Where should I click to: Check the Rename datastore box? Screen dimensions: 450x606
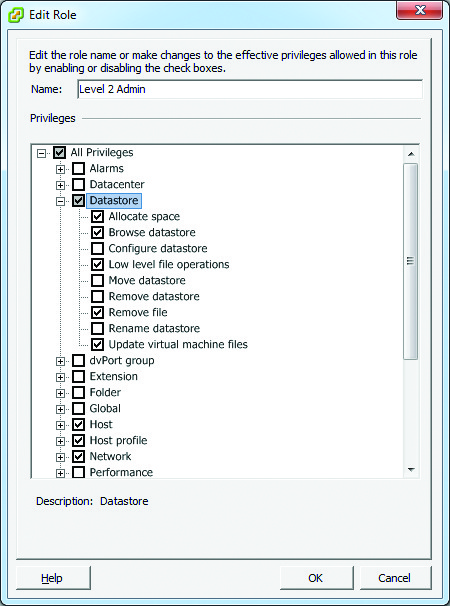coord(97,329)
